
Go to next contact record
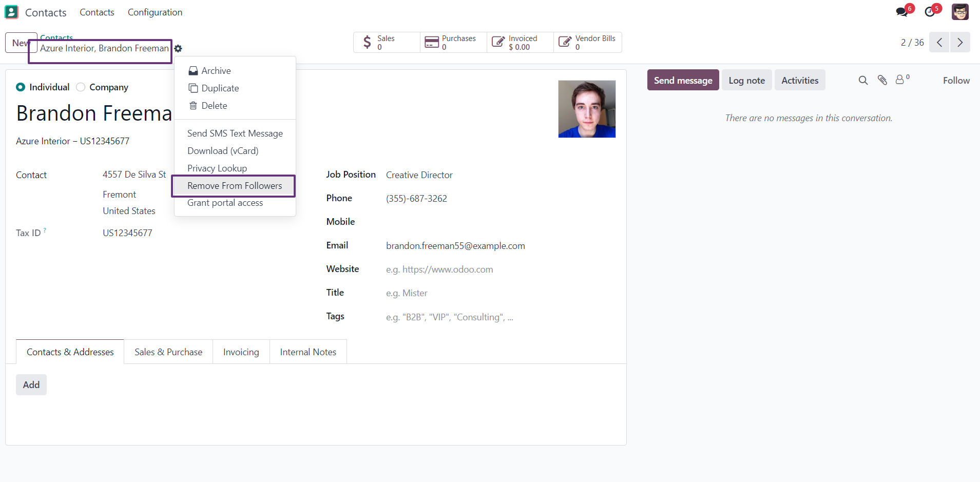coord(960,42)
